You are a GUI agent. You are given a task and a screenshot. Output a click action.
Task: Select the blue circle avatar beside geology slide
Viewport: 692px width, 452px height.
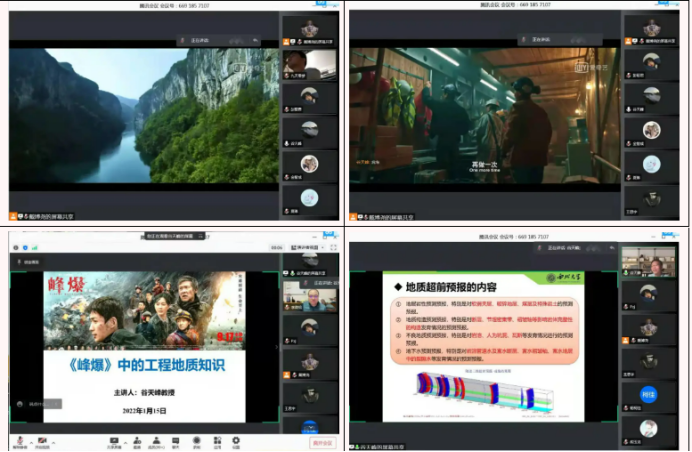[648, 394]
